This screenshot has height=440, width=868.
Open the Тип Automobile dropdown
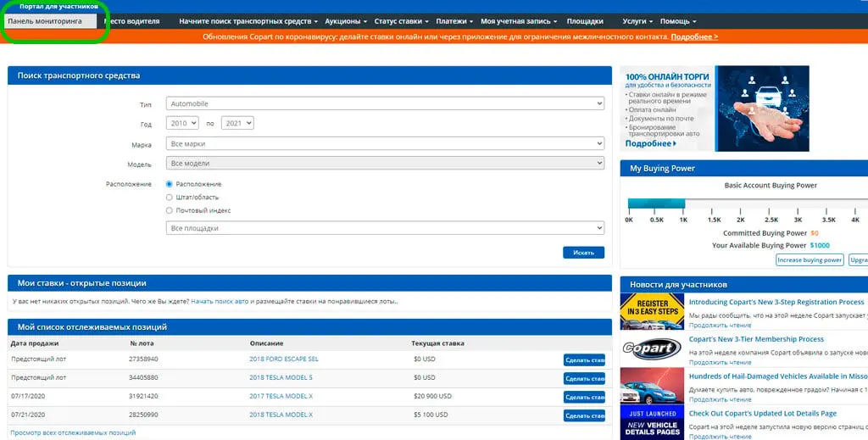(386, 103)
